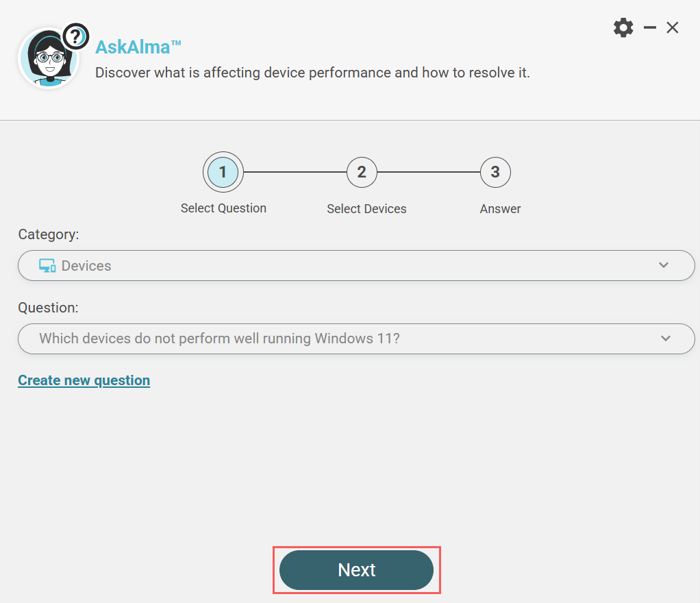Click the Answer step label
700x603 pixels.
(x=500, y=209)
